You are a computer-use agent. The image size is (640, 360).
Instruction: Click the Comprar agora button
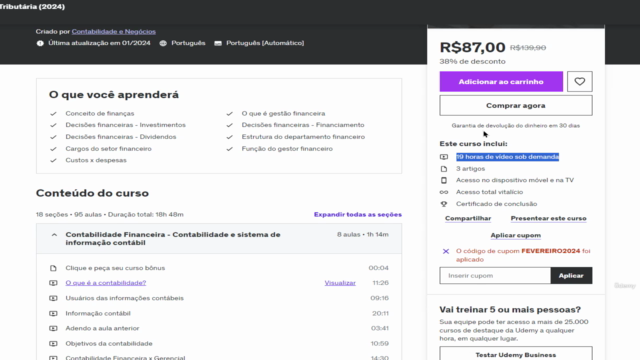[516, 105]
